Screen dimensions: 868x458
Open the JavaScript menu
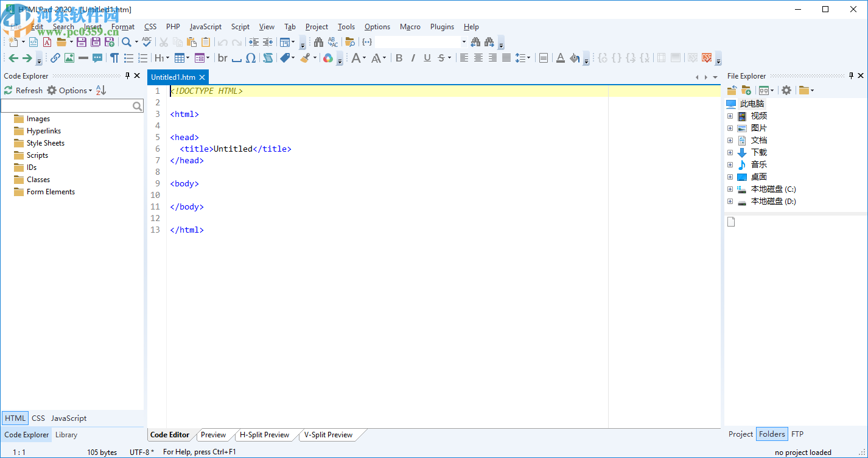point(205,27)
